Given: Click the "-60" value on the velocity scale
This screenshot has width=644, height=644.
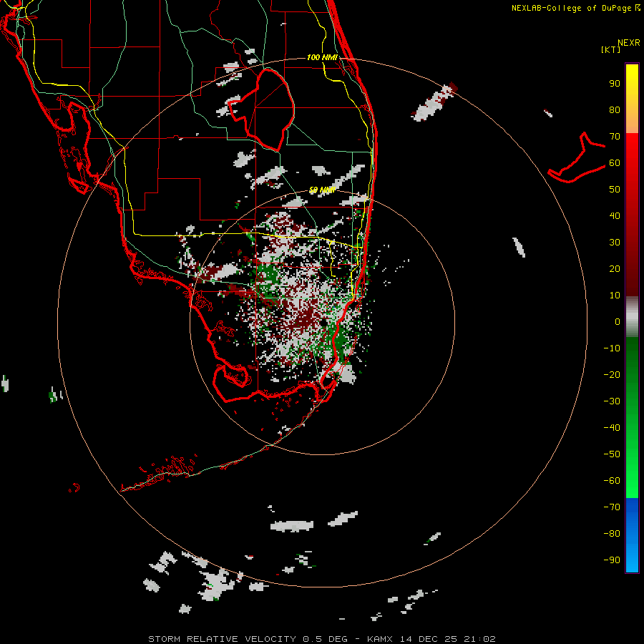Looking at the screenshot, I should click(x=612, y=481).
